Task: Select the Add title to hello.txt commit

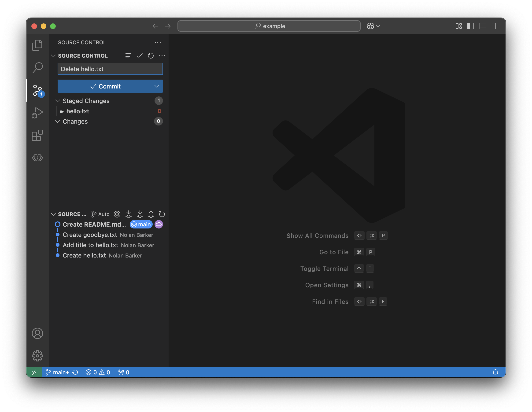Action: click(109, 245)
